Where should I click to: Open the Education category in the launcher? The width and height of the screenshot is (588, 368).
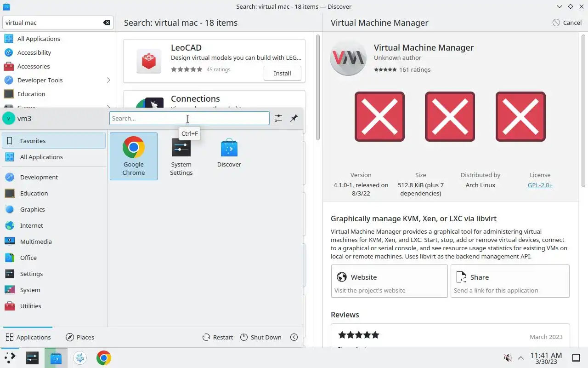54,193
